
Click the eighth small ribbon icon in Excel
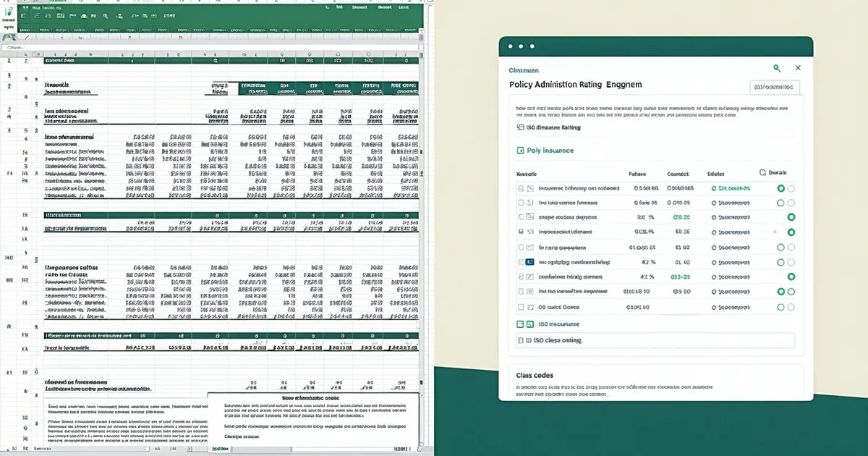(106, 16)
